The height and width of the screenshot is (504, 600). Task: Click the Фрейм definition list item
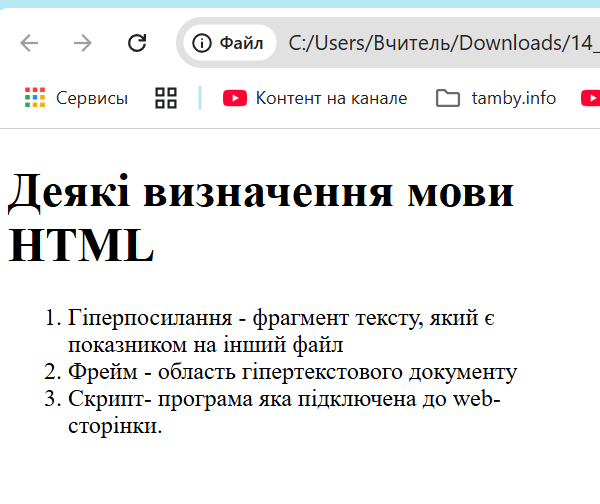[x=292, y=372]
